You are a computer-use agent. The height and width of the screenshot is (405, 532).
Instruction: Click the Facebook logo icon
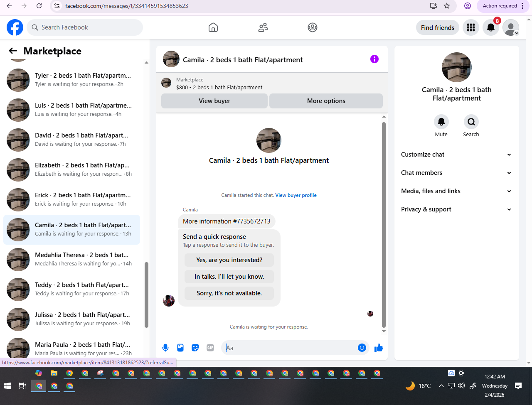pyautogui.click(x=15, y=27)
